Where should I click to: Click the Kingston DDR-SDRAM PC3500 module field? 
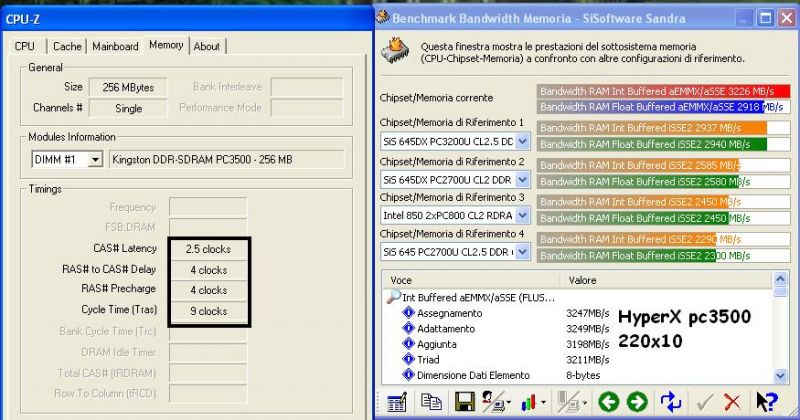pyautogui.click(x=227, y=160)
